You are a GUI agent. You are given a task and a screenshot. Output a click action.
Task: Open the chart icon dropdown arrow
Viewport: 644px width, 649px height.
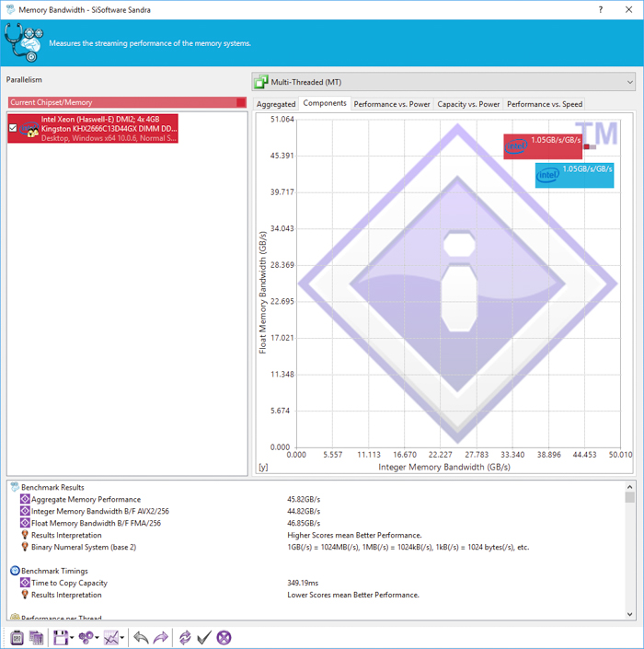pos(122,638)
